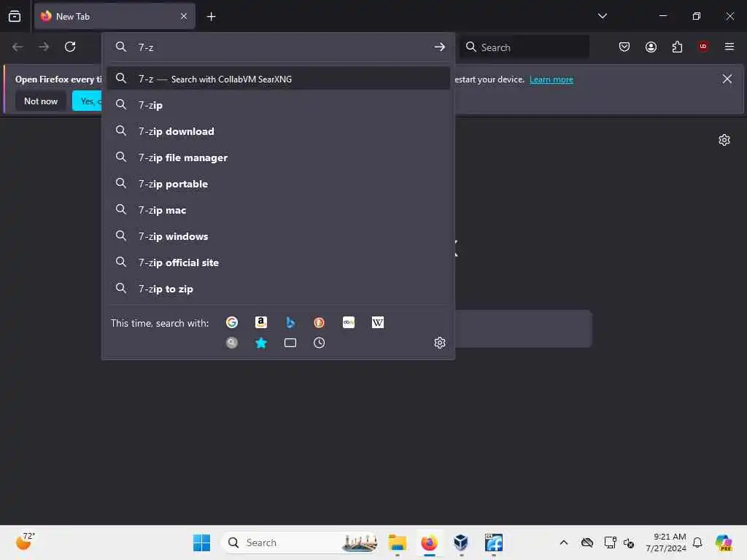This screenshot has width=747, height=560.
Task: Click the Yes button in notification
Action: pos(87,101)
